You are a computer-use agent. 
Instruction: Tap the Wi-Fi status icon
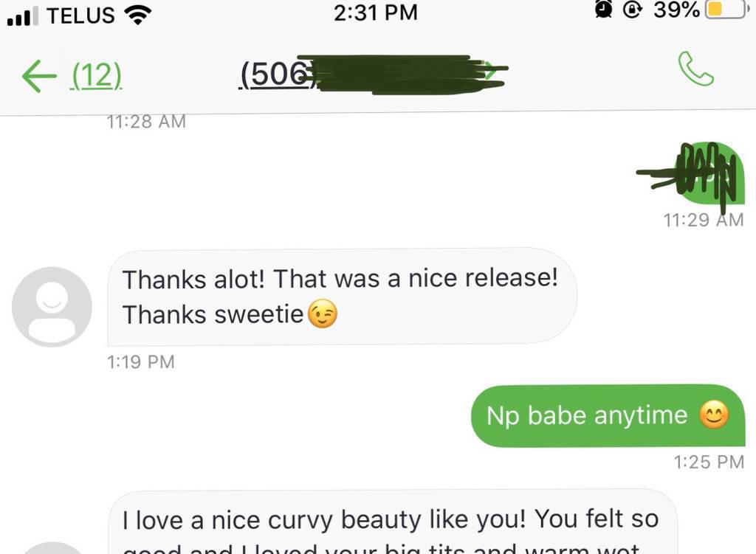[138, 15]
